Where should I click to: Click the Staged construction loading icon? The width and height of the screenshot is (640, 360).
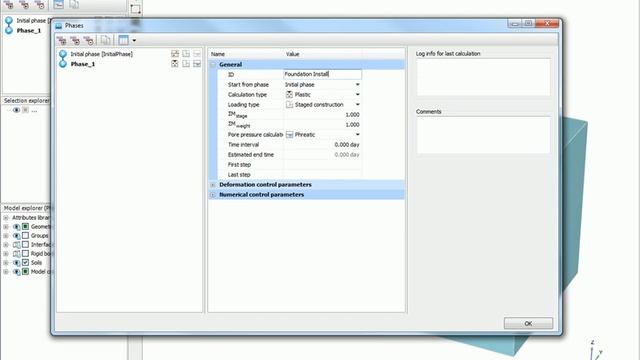click(x=289, y=104)
